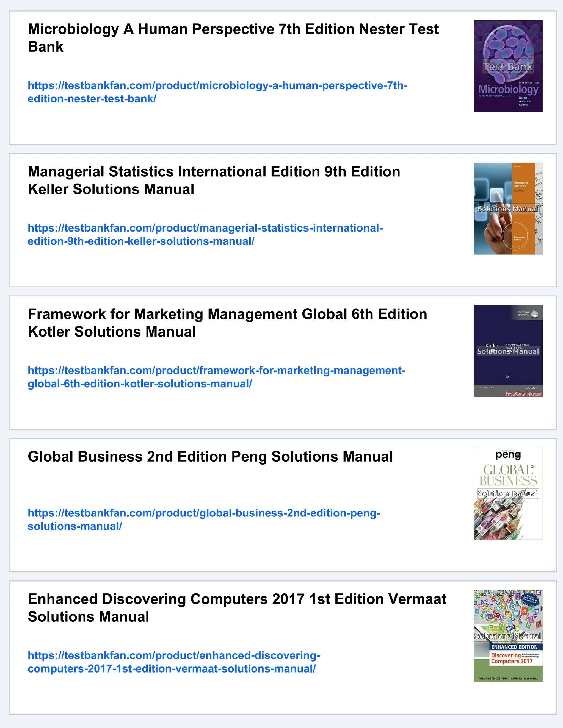The height and width of the screenshot is (728, 563).
Task: Open the Managerial Statistics Keller solutions manual URL
Action: 205,235
